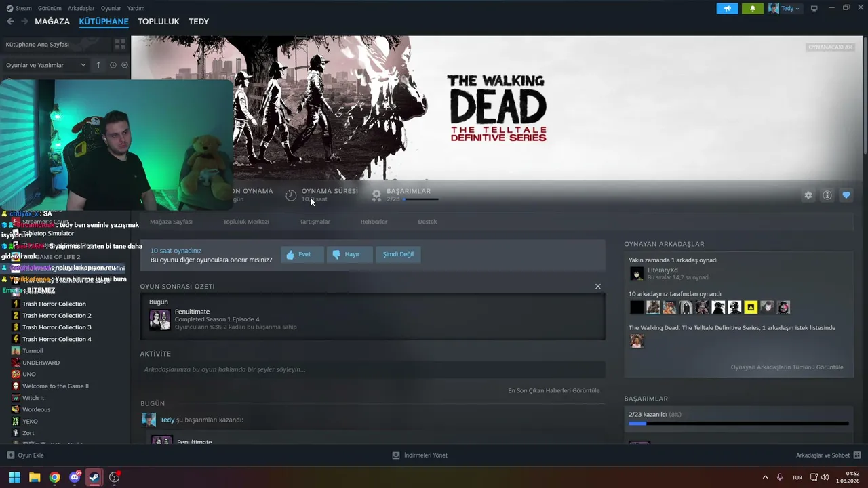Open Tedy's profile link in activity

click(167, 420)
